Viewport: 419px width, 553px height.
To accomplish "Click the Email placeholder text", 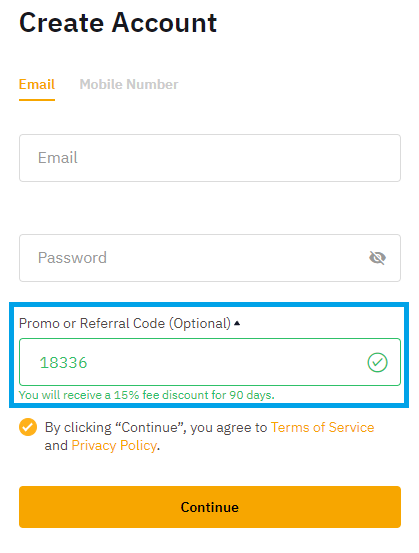I will (x=57, y=158).
